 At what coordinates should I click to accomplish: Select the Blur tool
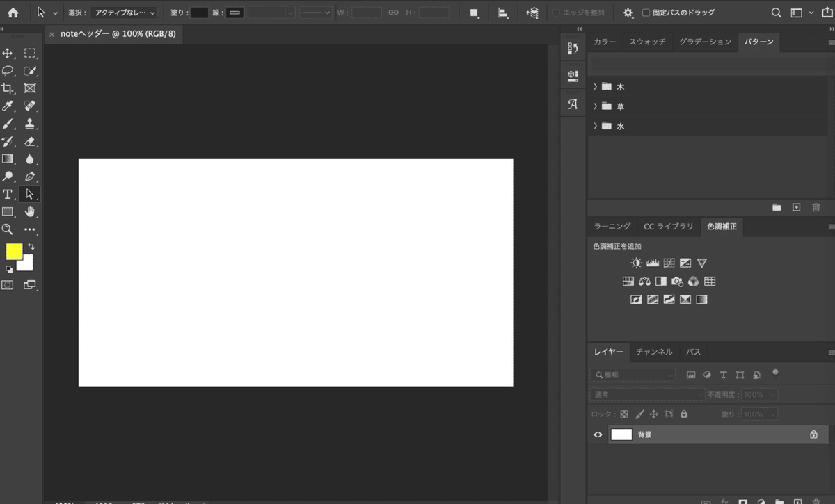pyautogui.click(x=30, y=159)
